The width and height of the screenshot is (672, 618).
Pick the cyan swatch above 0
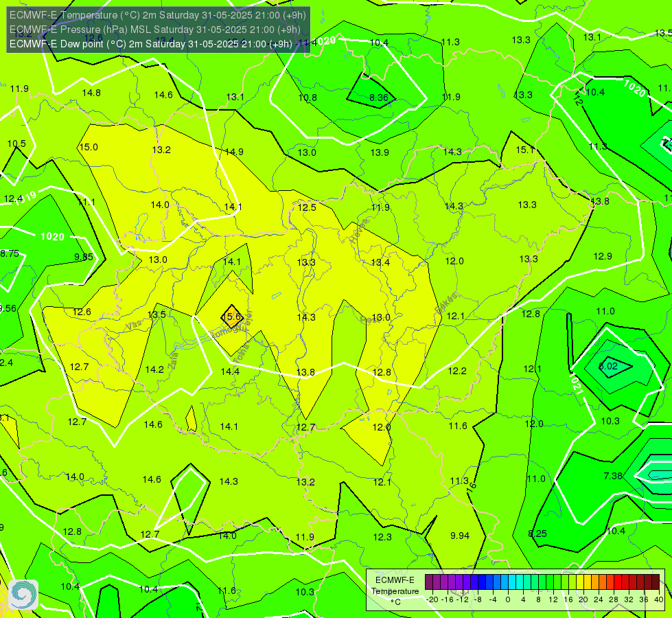click(511, 582)
